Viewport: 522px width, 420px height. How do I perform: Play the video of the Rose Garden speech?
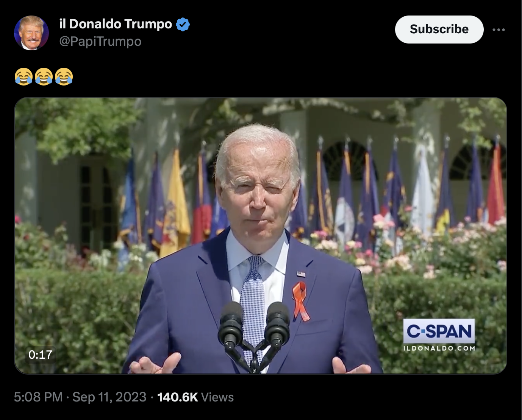(261, 235)
